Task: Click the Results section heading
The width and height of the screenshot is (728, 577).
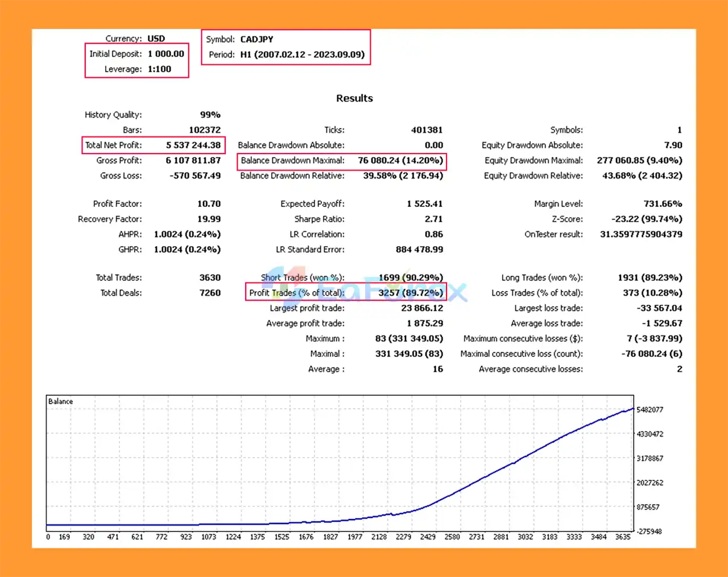Action: pos(354,98)
